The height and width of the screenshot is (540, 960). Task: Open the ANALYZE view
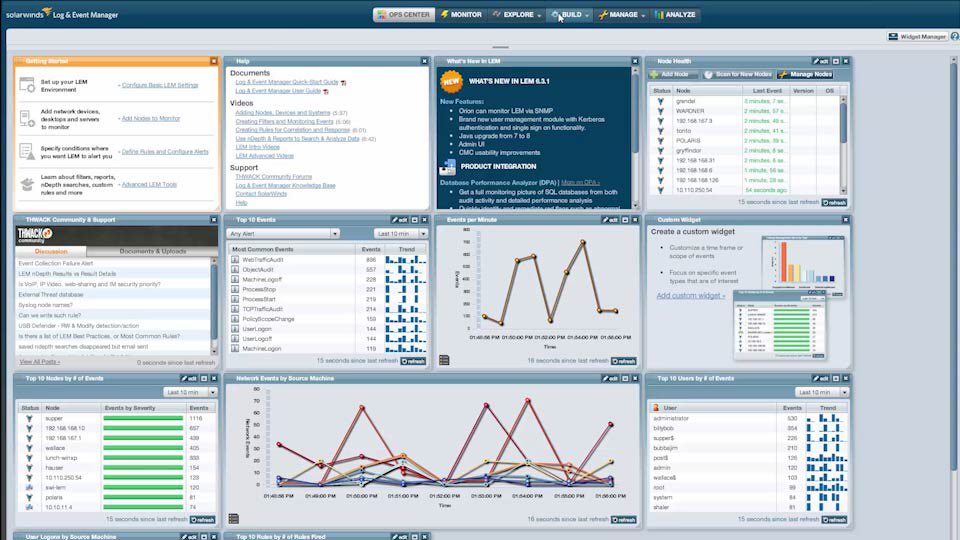tap(675, 15)
